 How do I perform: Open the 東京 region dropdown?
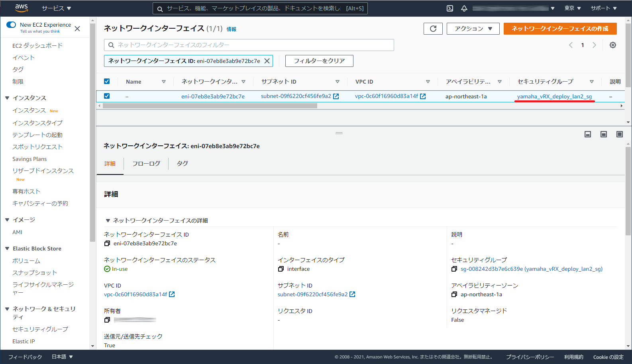pos(573,8)
